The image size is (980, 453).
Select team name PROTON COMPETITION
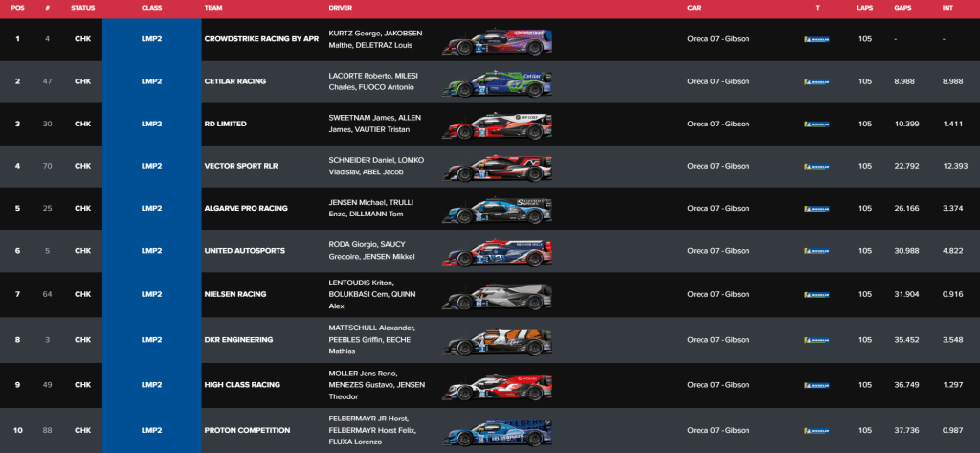[x=248, y=430]
